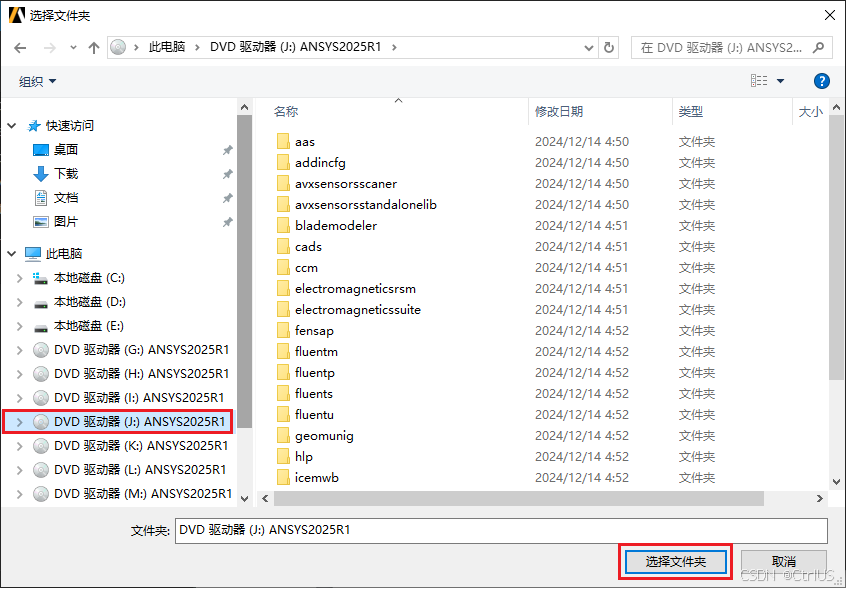Expand 本地磁盘 (D:) node

click(x=19, y=302)
